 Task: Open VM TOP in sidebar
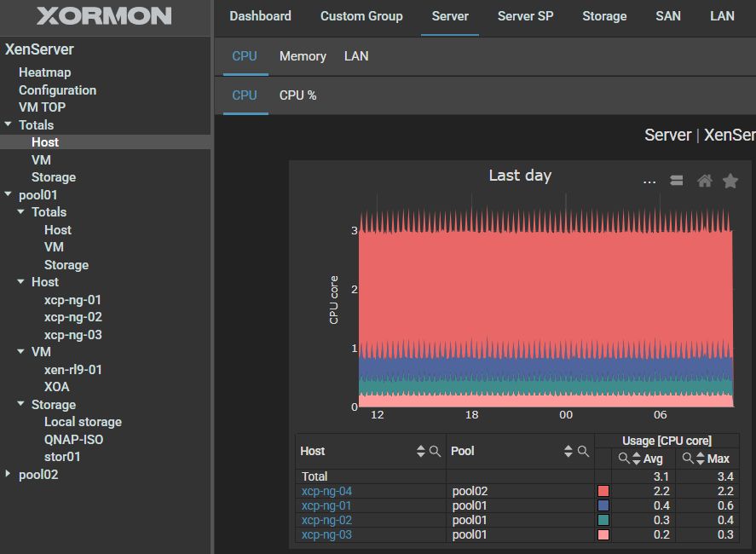(x=42, y=107)
